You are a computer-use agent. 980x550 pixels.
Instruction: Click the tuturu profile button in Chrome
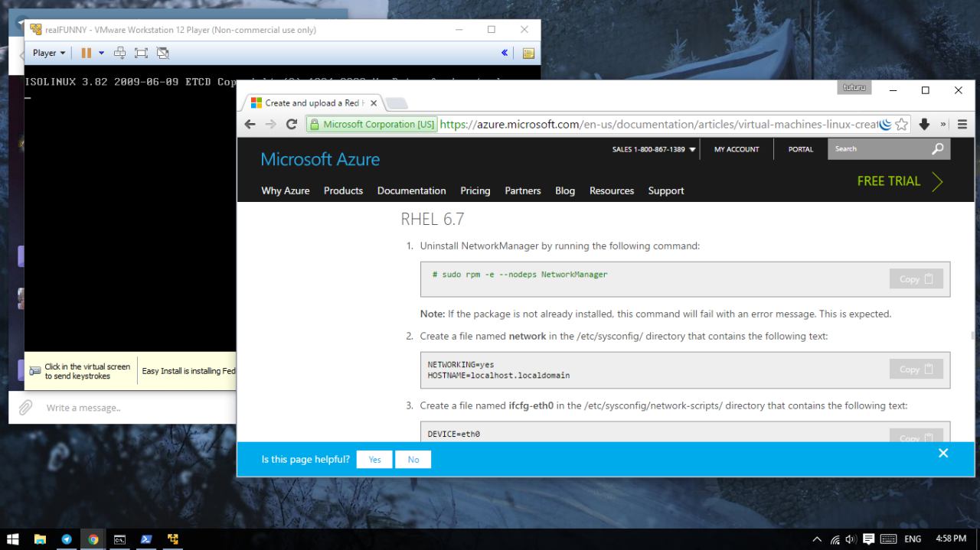[x=854, y=87]
